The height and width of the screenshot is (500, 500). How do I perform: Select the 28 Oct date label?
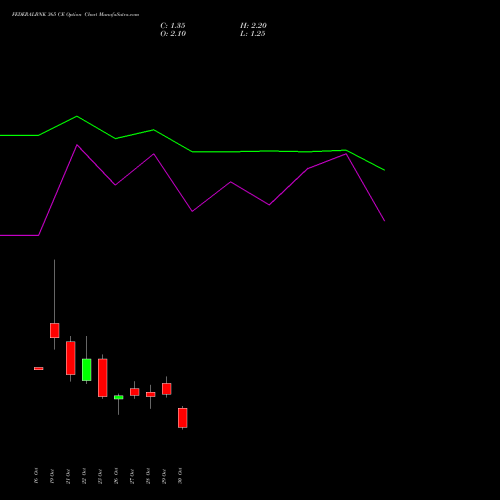pos(148,476)
